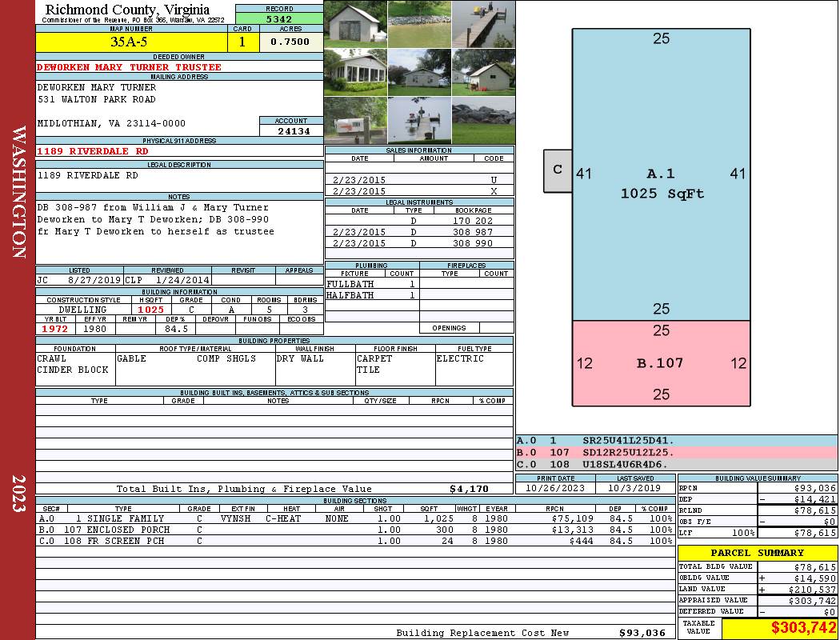Click reviewed date 1/24/2014
Screen dimensions: 840x640
click(182, 279)
